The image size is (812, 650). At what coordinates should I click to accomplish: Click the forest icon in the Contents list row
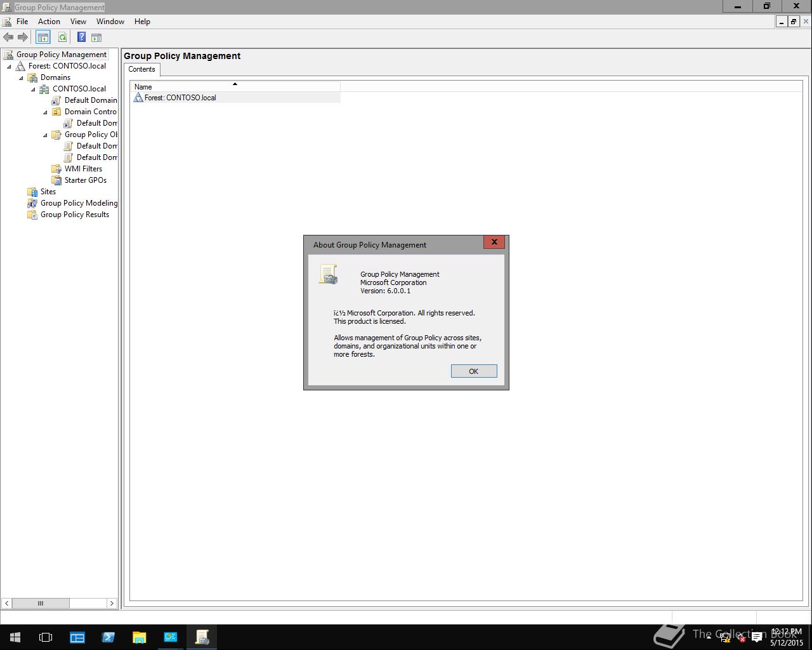pyautogui.click(x=138, y=98)
